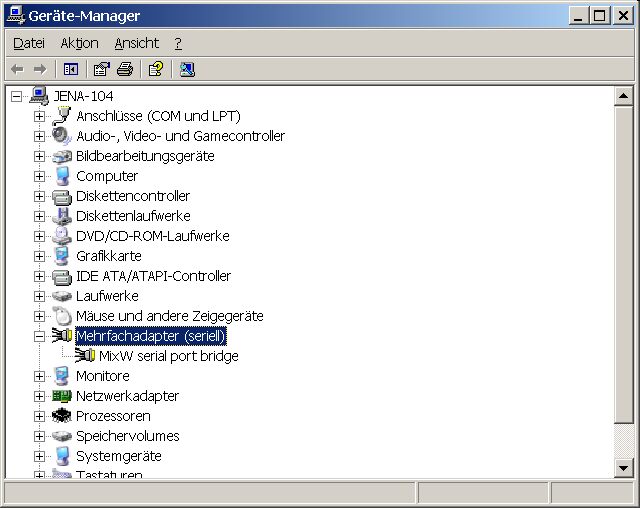640x508 pixels.
Task: Click the Laufwerke drive icon
Action: [x=62, y=296]
